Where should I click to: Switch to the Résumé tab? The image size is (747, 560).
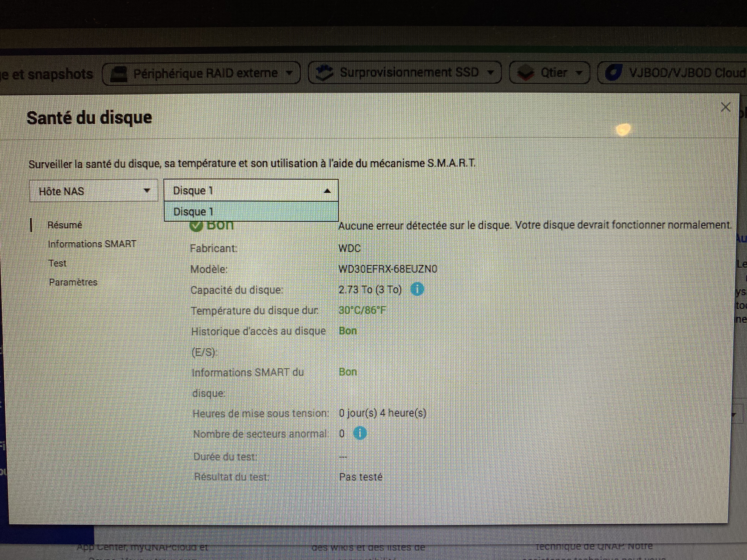65,225
